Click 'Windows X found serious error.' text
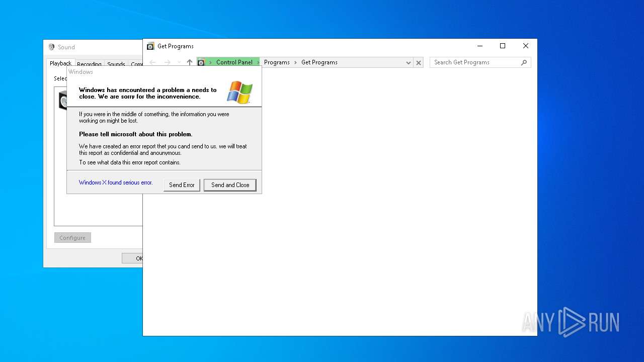This screenshot has height=362, width=644. [x=116, y=183]
